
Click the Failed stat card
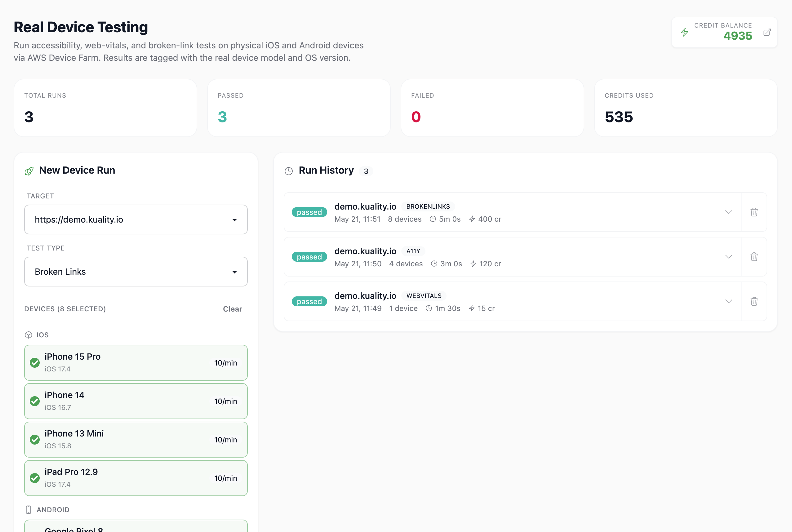coord(492,108)
